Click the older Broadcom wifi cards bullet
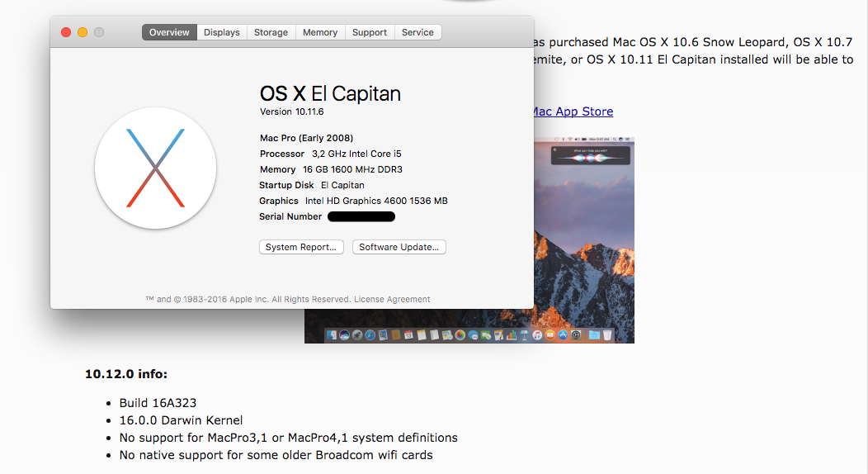 [276, 455]
